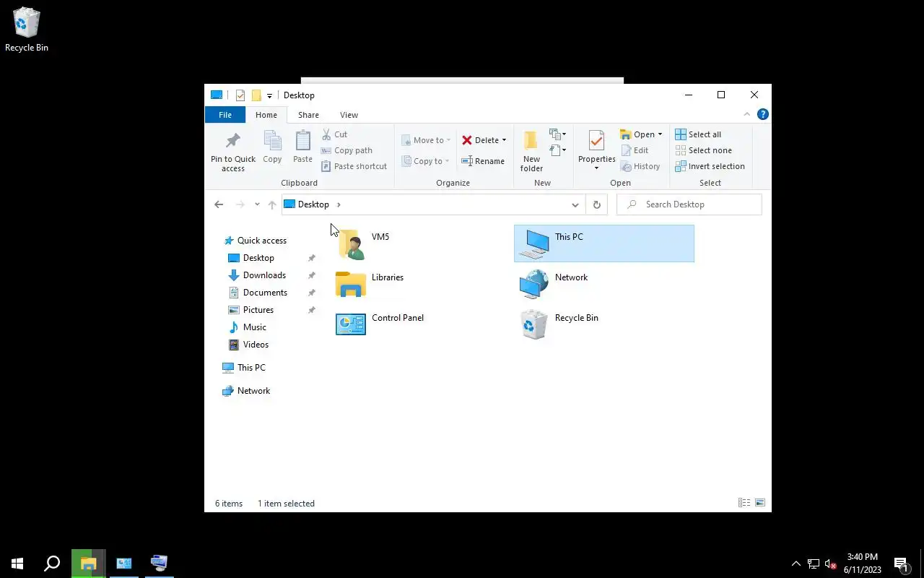Open the notification center icon
Image resolution: width=924 pixels, height=578 pixels.
(901, 564)
